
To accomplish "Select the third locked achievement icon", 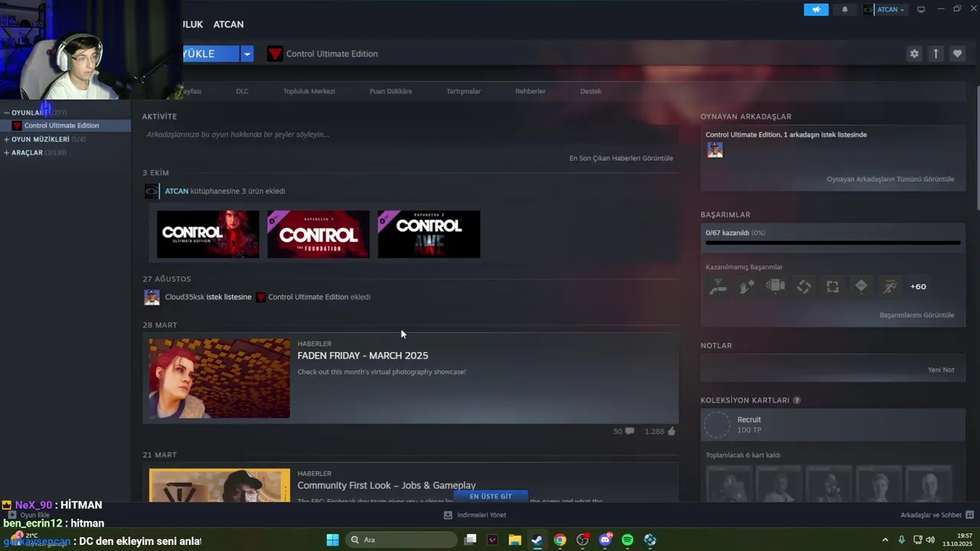I will pyautogui.click(x=776, y=286).
